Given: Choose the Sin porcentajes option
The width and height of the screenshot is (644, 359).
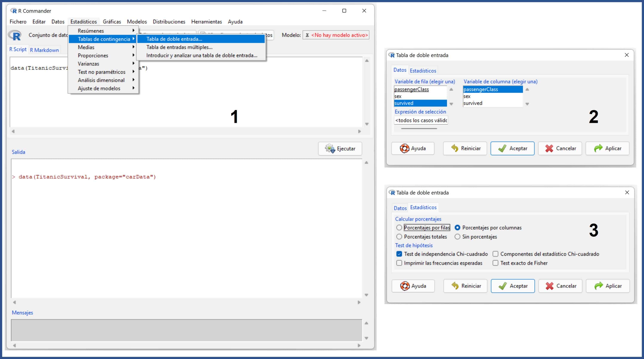Looking at the screenshot, I should point(457,237).
